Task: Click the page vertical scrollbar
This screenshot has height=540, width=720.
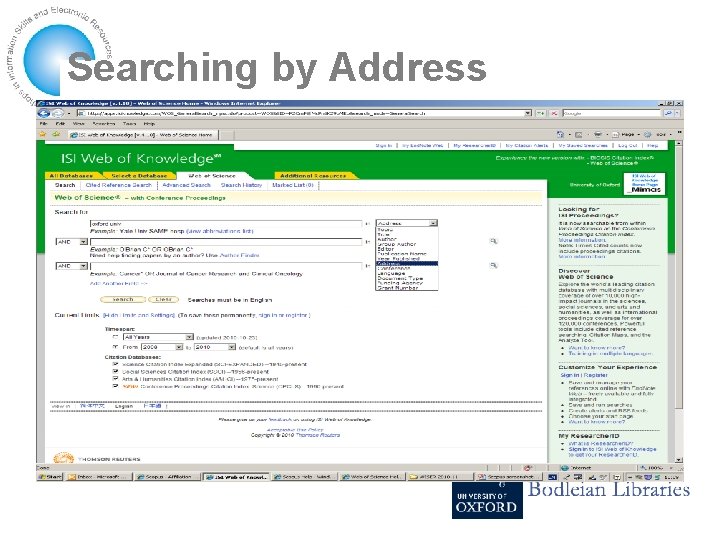Action: [679, 302]
